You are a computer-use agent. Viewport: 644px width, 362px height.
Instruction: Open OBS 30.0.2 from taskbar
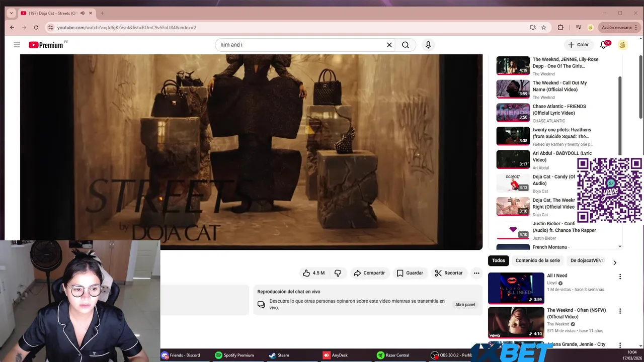click(451, 355)
